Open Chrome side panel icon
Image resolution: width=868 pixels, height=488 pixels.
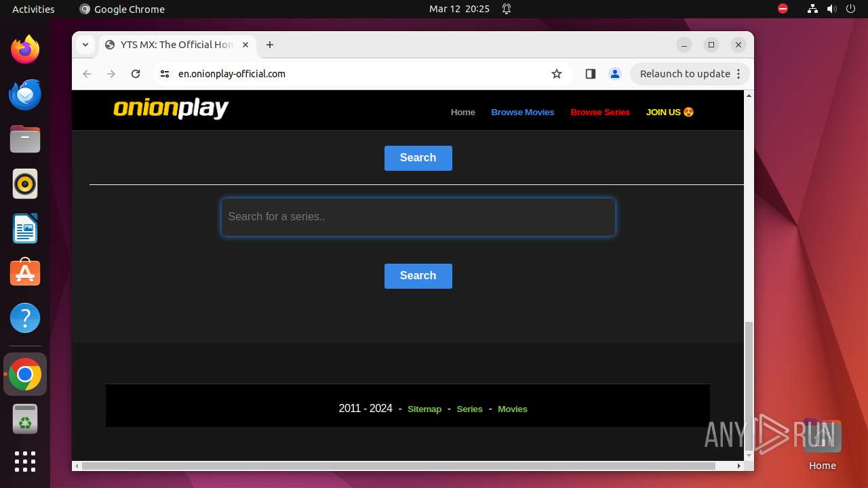[x=590, y=74]
